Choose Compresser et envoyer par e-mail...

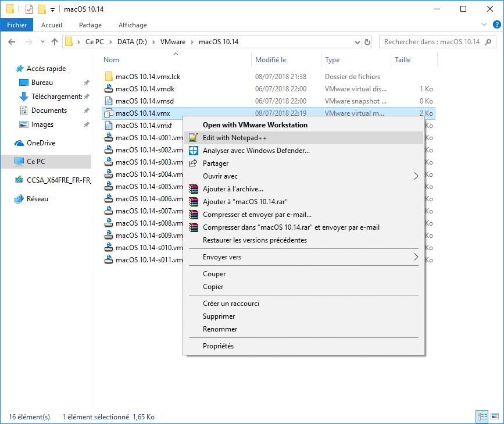pyautogui.click(x=304, y=215)
